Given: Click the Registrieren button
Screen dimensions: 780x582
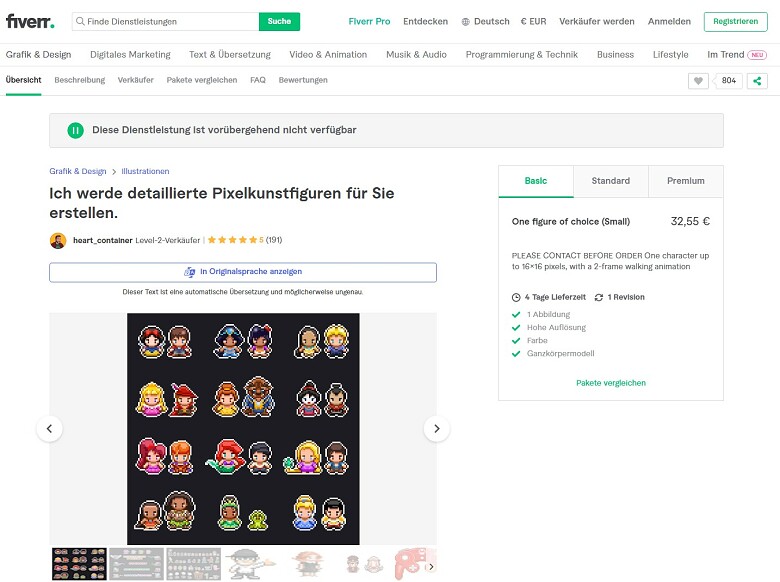Looking at the screenshot, I should [735, 21].
